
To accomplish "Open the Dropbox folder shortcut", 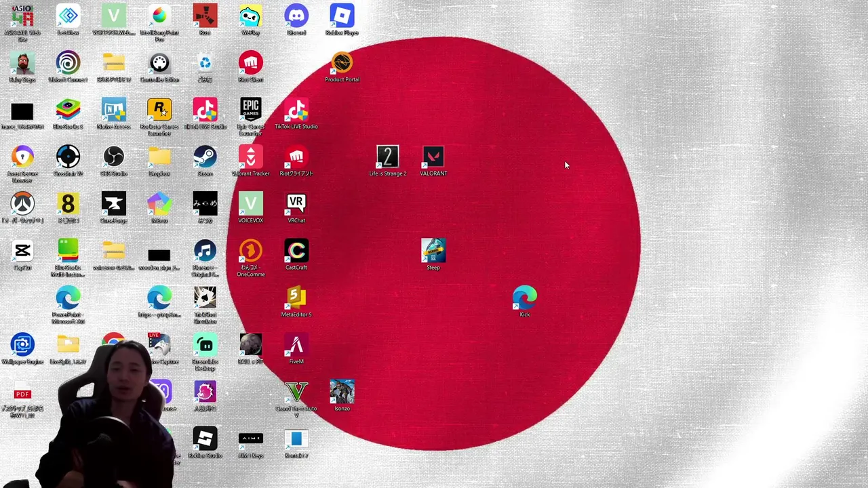I will pyautogui.click(x=159, y=157).
